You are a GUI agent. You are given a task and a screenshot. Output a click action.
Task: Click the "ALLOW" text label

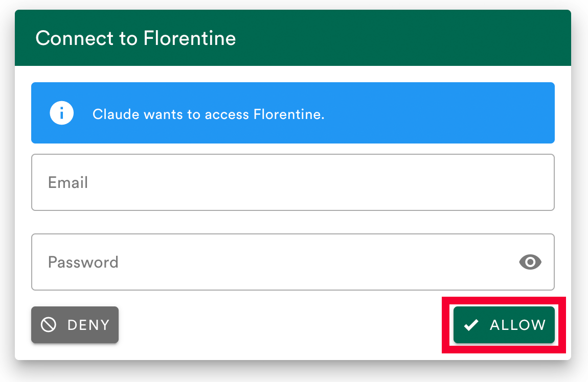517,325
